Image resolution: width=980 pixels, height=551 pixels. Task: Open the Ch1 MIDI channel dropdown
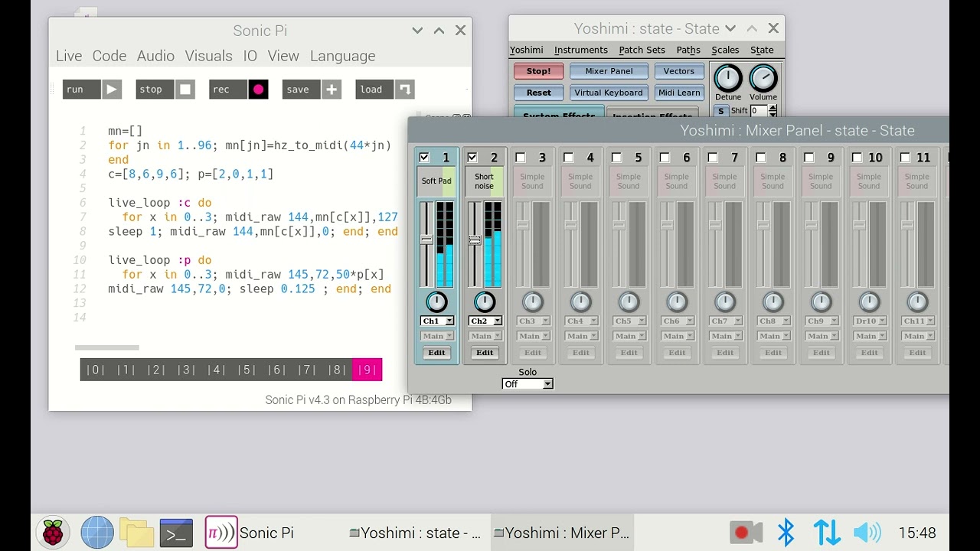click(436, 321)
